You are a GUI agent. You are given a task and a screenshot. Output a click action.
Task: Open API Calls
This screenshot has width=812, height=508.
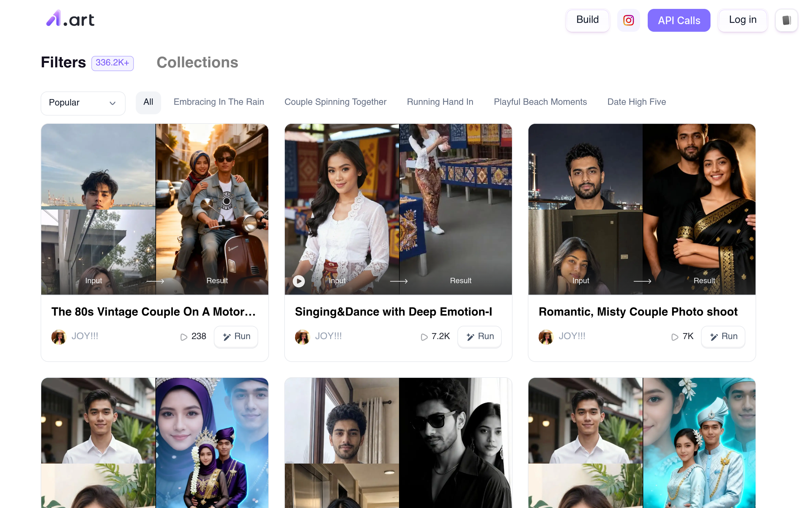679,20
